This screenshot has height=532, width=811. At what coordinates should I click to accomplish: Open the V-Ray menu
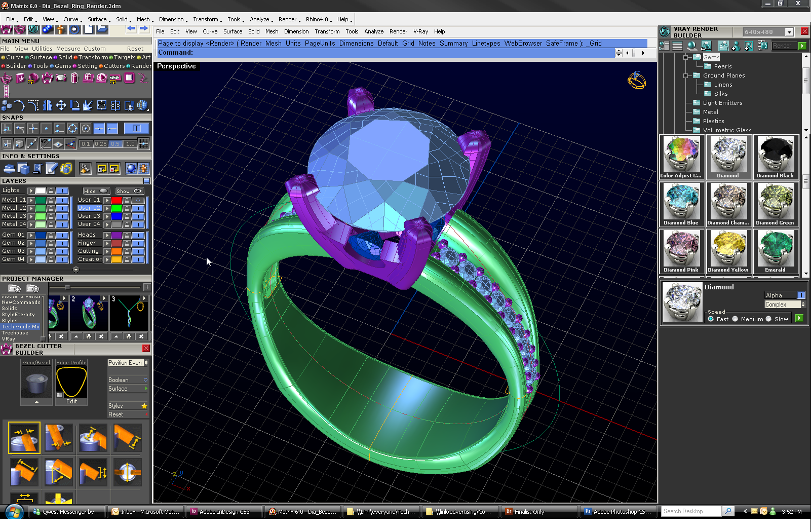point(420,31)
